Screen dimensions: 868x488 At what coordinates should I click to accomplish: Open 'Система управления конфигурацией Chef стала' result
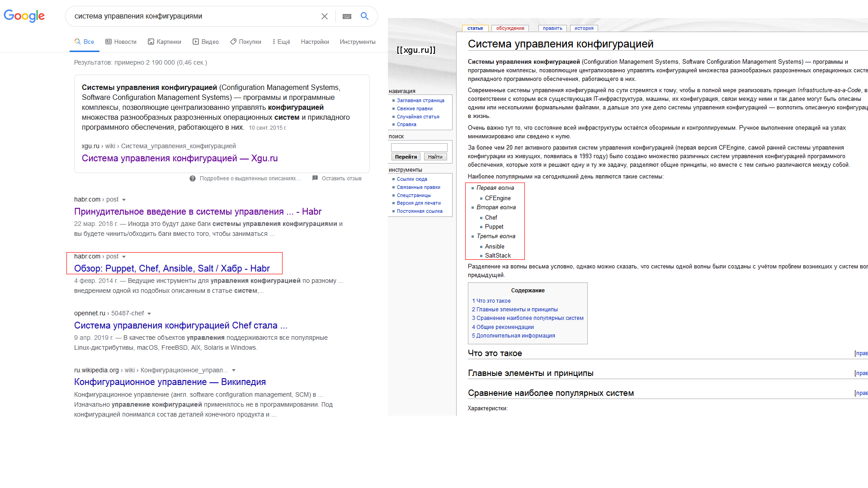tap(181, 325)
